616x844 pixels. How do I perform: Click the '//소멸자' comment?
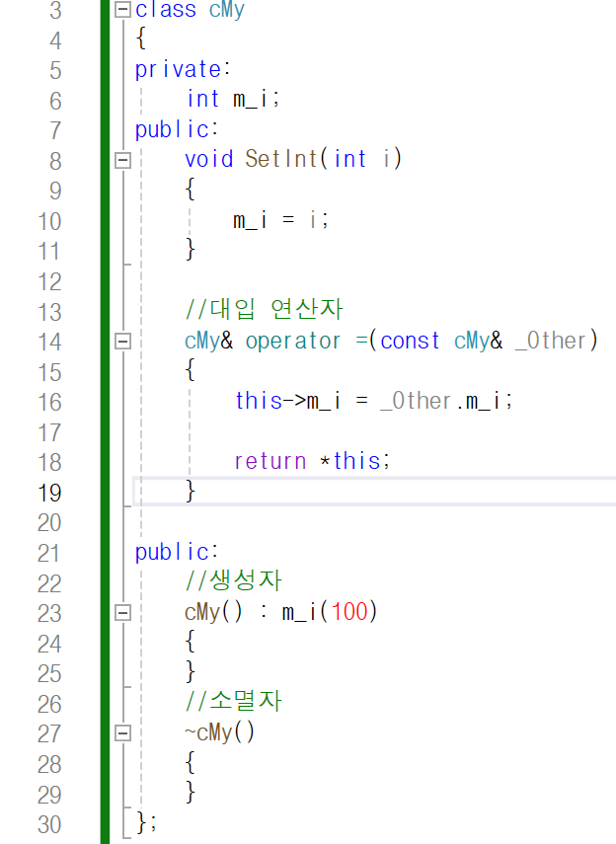(x=233, y=701)
